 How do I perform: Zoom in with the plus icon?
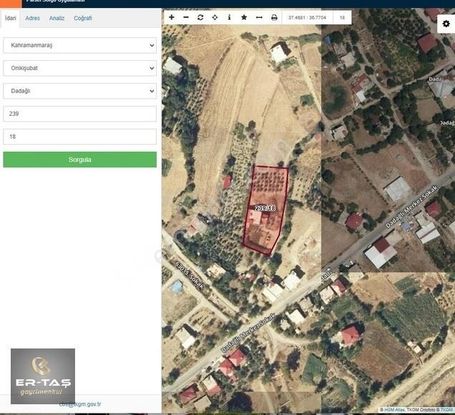click(171, 17)
